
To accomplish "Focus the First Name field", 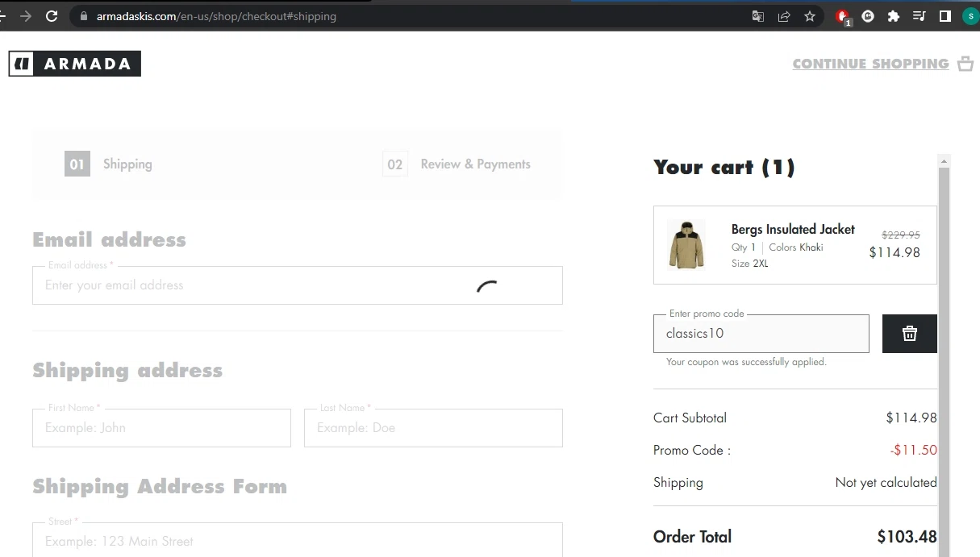I will tap(161, 428).
